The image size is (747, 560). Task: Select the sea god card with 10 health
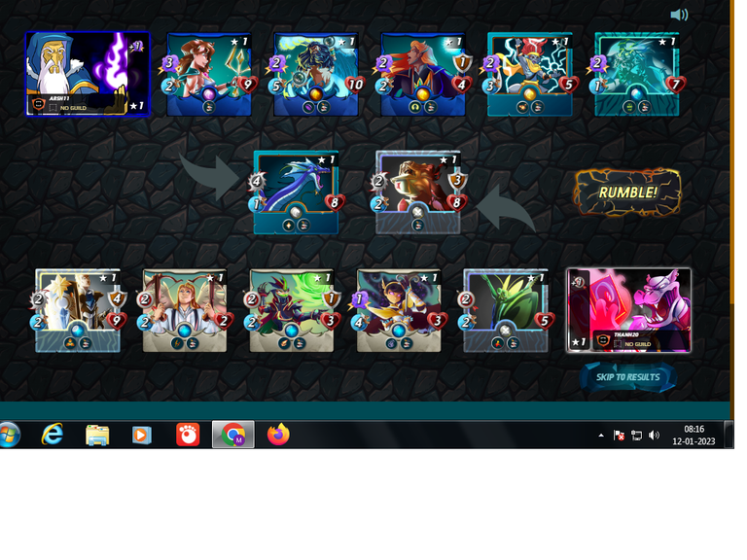(316, 74)
